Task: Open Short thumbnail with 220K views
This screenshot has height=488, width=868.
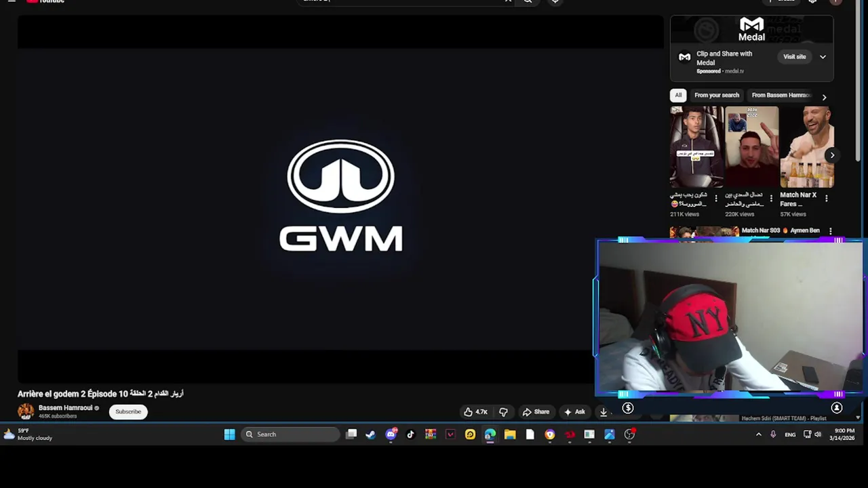Action: tap(751, 147)
